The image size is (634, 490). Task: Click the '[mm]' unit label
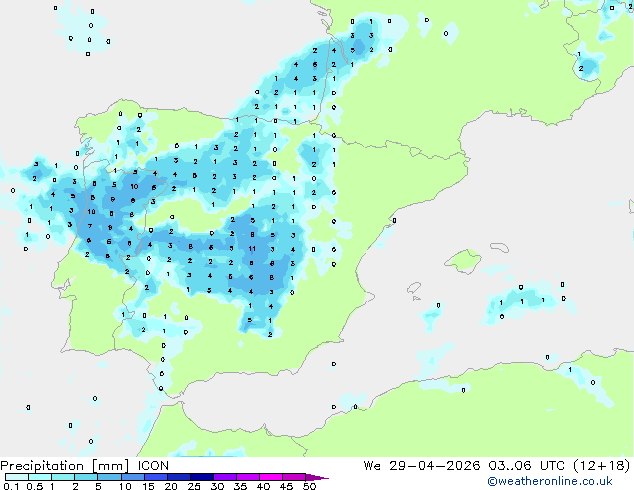[110, 466]
